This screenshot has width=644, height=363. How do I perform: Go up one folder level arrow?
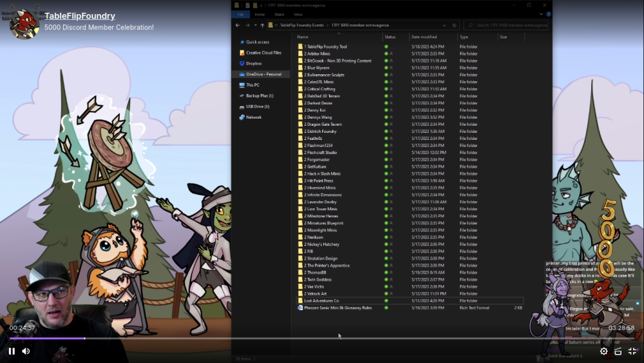(263, 25)
